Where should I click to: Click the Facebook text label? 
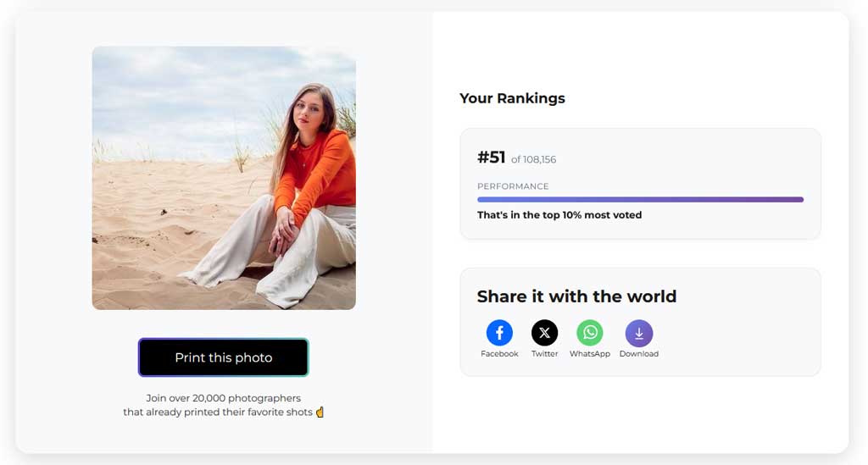coord(499,354)
